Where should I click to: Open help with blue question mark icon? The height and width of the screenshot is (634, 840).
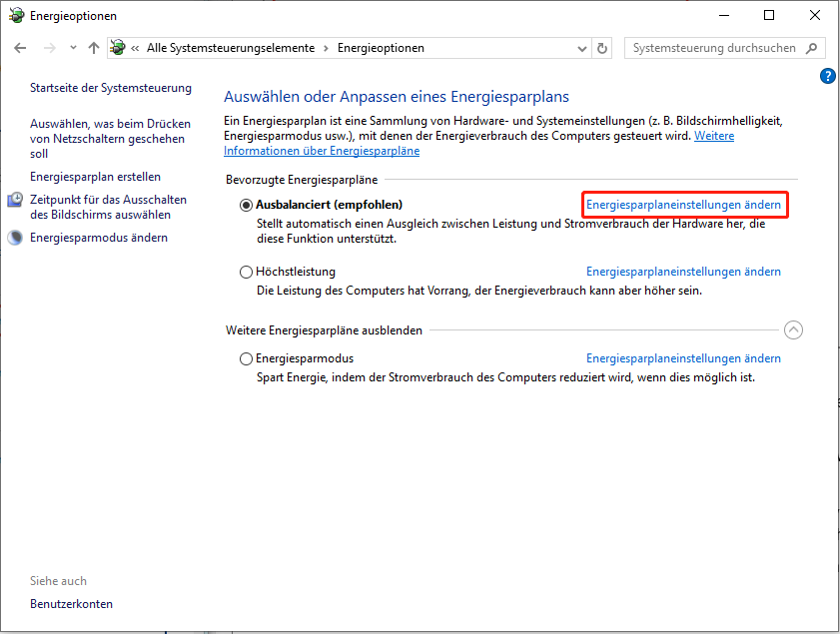[827, 76]
